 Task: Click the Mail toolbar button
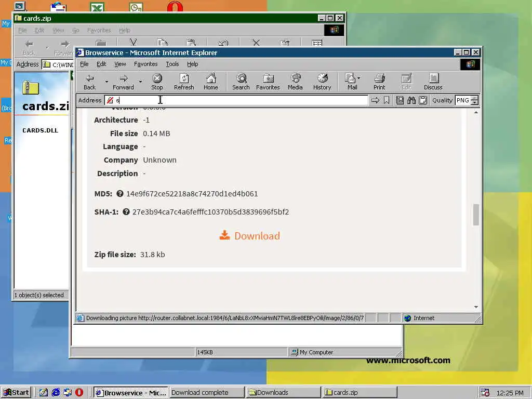click(x=351, y=82)
